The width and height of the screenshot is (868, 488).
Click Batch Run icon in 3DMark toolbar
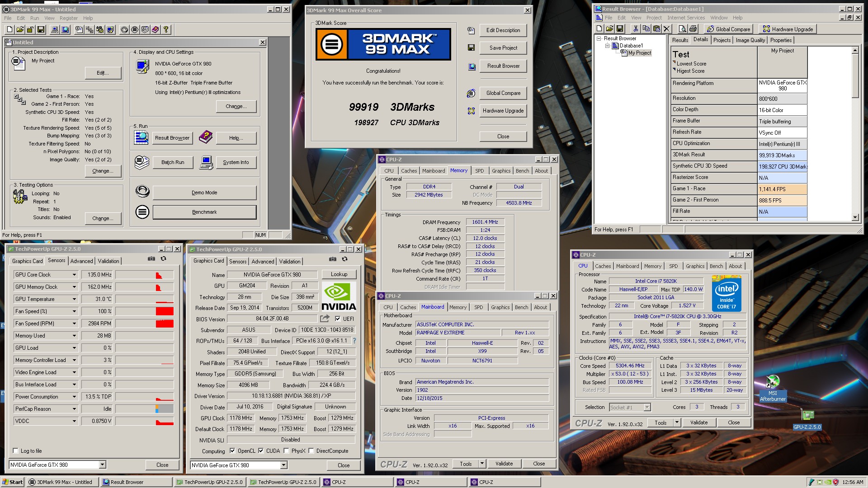pos(145,29)
